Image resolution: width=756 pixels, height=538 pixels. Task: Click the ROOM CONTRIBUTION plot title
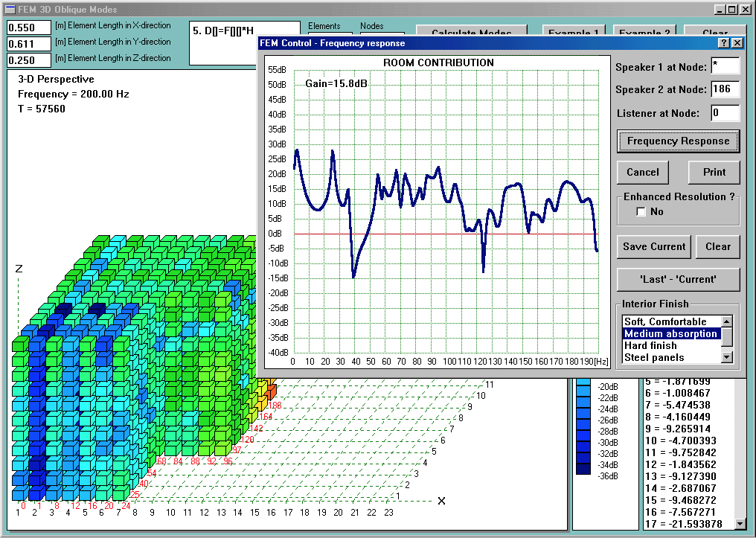click(x=438, y=63)
